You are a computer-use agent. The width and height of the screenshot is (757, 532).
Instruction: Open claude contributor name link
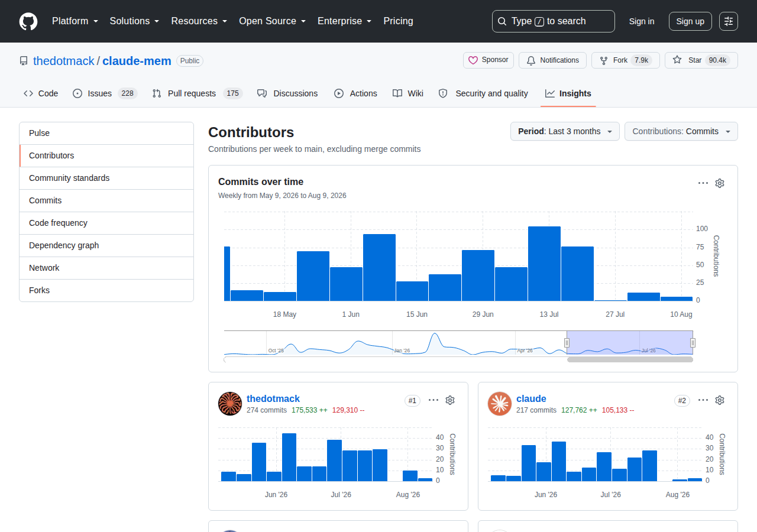pyautogui.click(x=531, y=398)
